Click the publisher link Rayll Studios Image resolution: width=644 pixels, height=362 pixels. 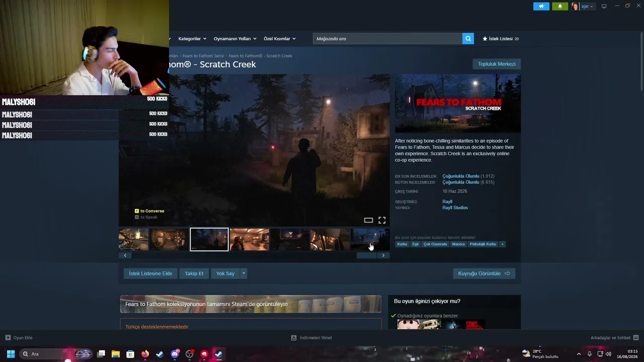[x=455, y=208]
